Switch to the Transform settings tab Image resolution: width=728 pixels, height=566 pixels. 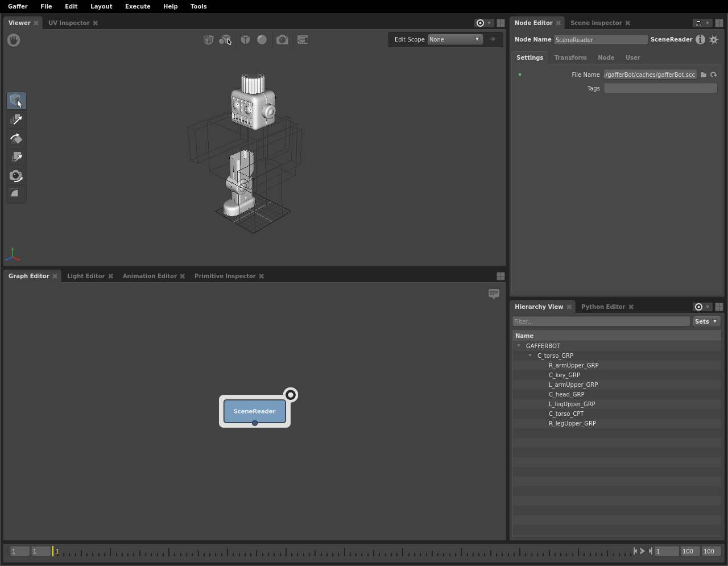click(x=570, y=57)
